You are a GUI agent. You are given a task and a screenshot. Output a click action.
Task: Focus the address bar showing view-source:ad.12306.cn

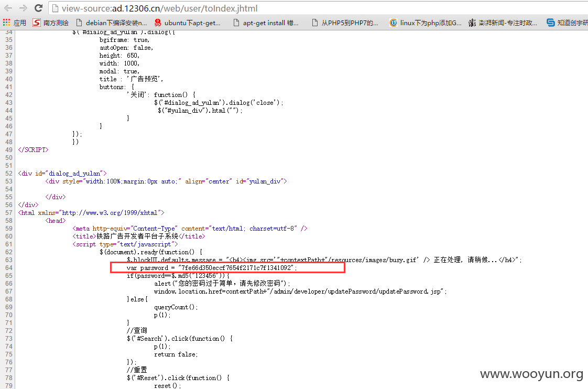pos(318,8)
